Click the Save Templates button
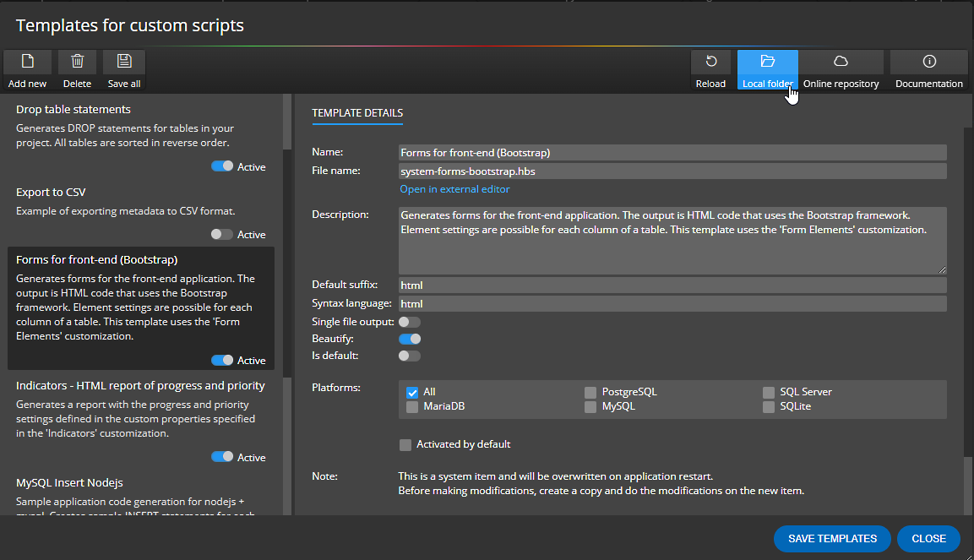 click(831, 539)
